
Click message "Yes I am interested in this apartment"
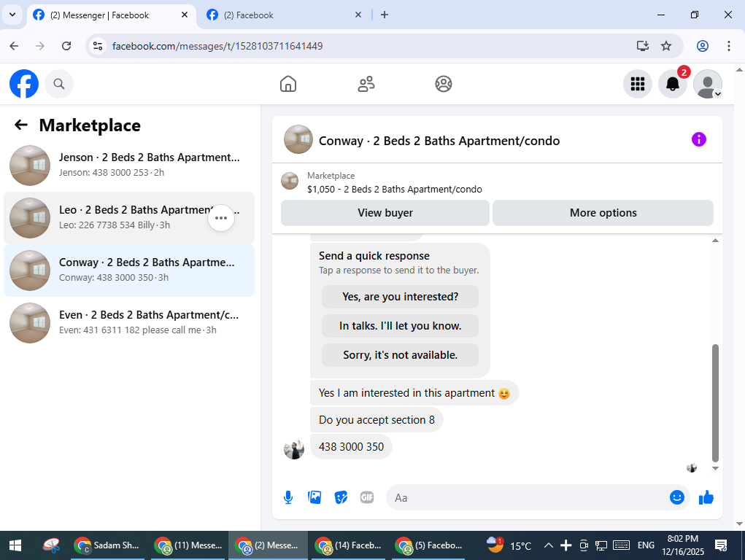click(414, 393)
